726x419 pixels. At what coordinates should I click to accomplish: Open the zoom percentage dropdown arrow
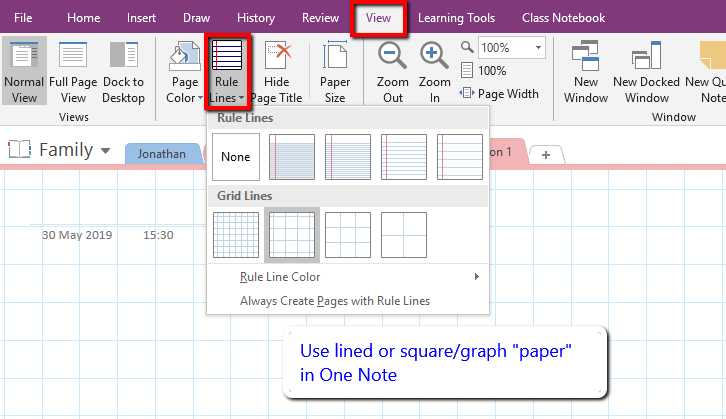538,48
